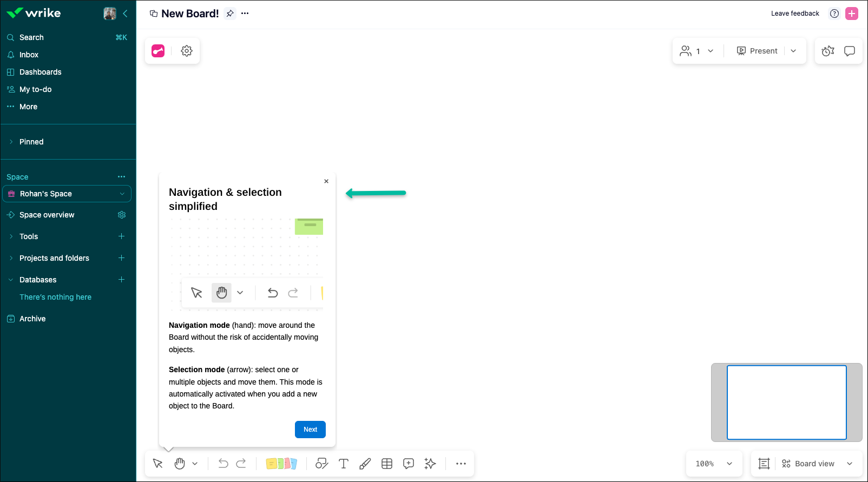Collapse the Databases section

click(x=11, y=280)
